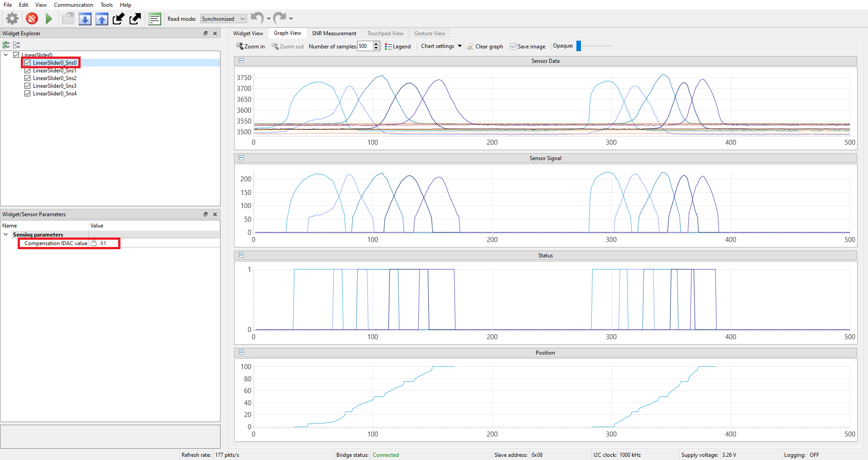The height and width of the screenshot is (460, 868).
Task: Click the Compensation IDAC value 41 cell
Action: point(154,243)
